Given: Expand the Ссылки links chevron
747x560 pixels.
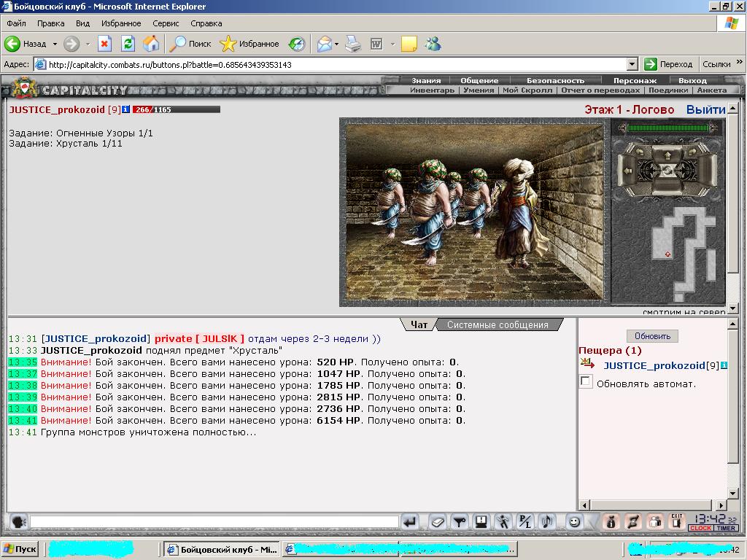Looking at the screenshot, I should tap(739, 63).
